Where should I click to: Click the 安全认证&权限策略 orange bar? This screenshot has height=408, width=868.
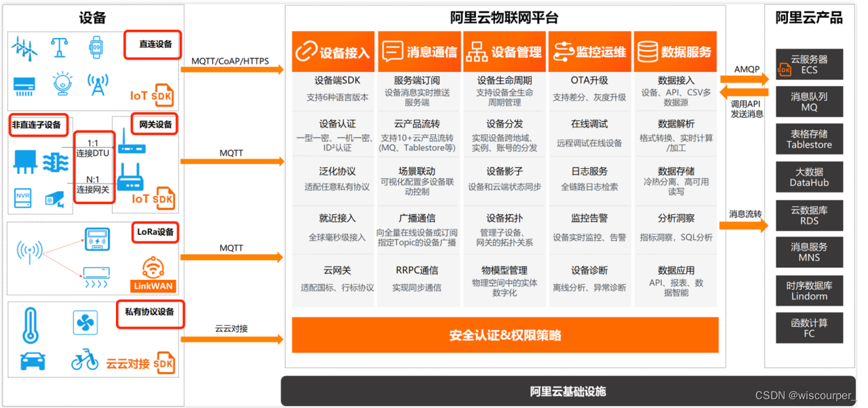point(505,335)
